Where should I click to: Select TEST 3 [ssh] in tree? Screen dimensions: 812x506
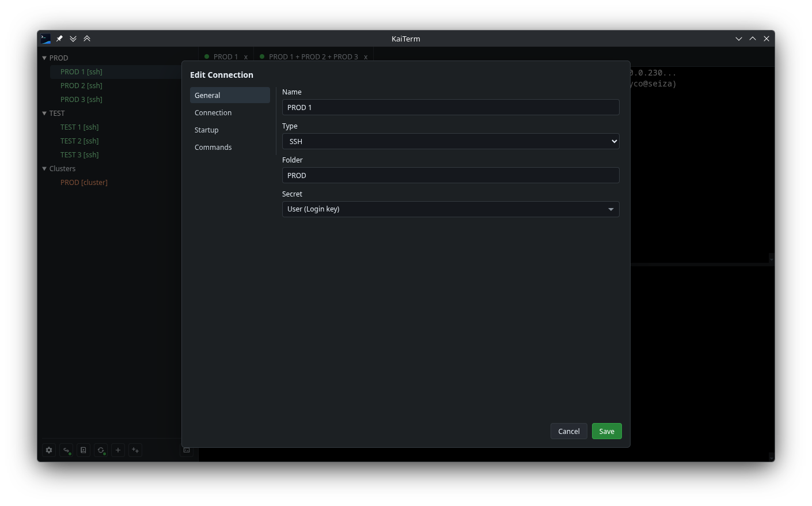pos(79,155)
